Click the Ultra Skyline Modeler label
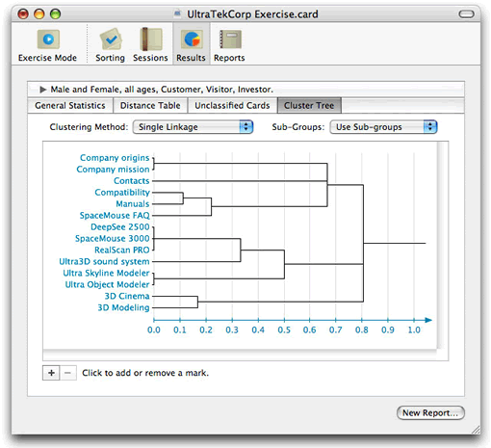 [x=106, y=274]
